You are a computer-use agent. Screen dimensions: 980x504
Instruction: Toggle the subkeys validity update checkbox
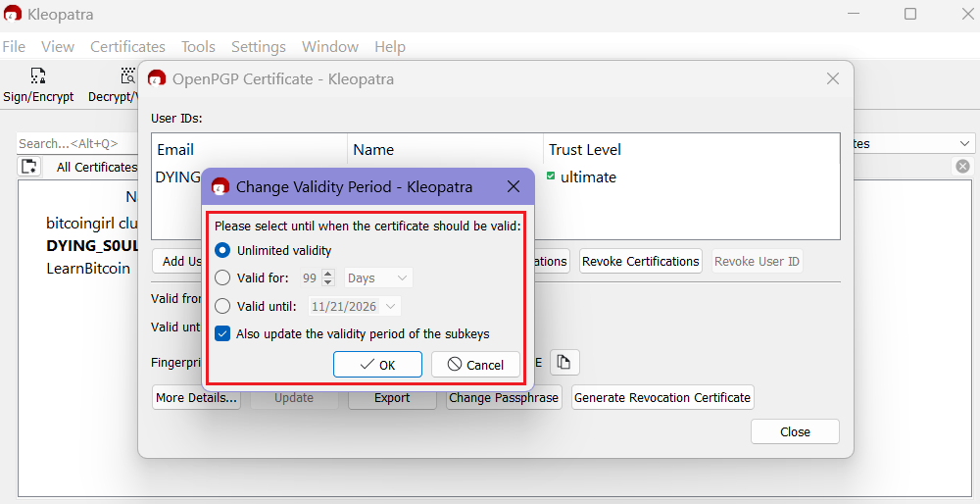[x=222, y=334]
